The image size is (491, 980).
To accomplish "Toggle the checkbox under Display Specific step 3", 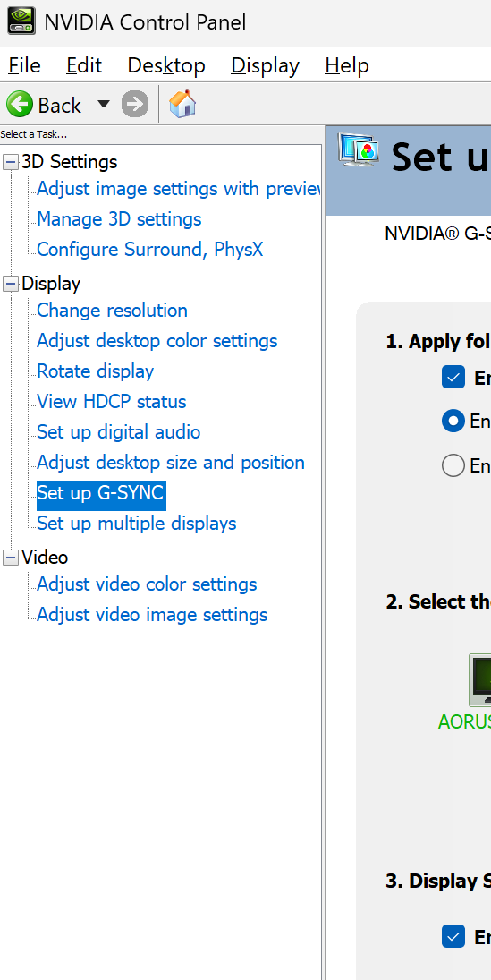I will (453, 936).
